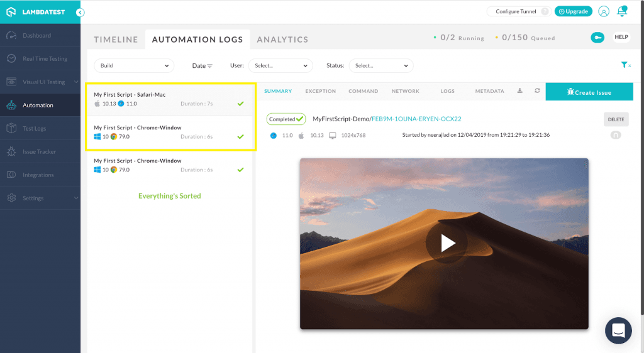Open the Issue Tracker bug icon
Screen dimensions: 644x353
pyautogui.click(x=11, y=151)
